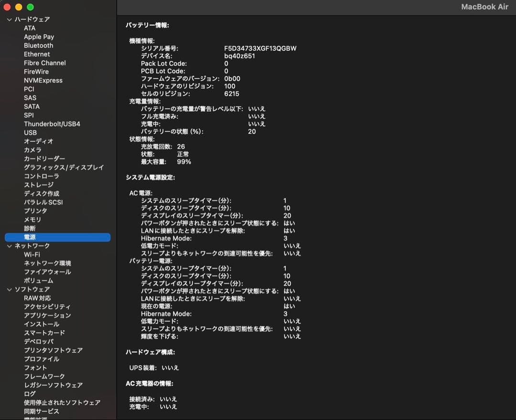Screen dimensions: 516x420
Task: Select ファイアウォール in the sidebar
Action: [x=47, y=272]
